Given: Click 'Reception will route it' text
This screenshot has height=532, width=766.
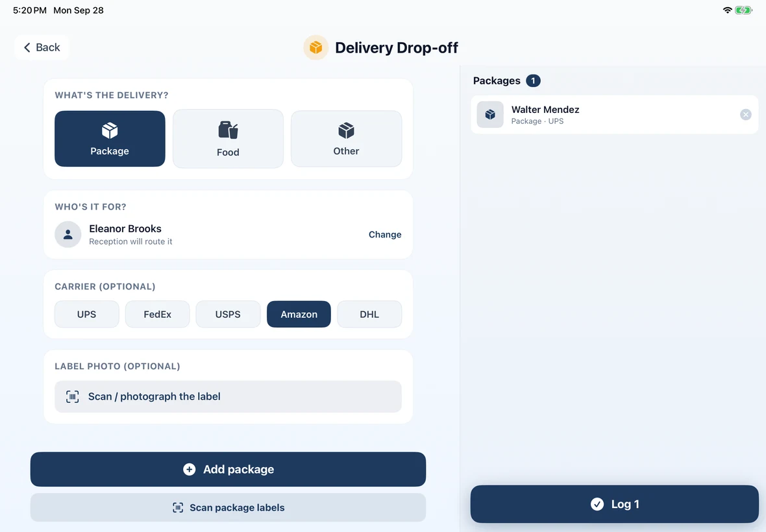Looking at the screenshot, I should click(x=130, y=241).
